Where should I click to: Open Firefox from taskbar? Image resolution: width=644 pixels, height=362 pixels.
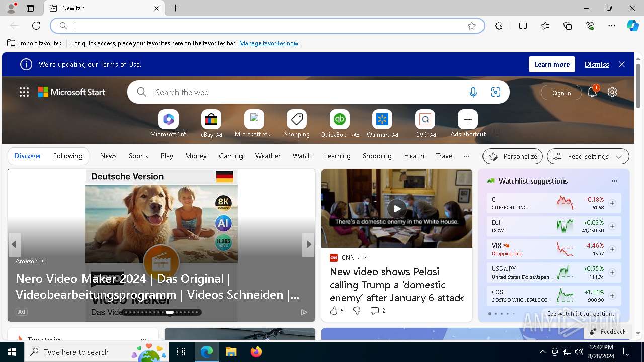[x=256, y=352]
